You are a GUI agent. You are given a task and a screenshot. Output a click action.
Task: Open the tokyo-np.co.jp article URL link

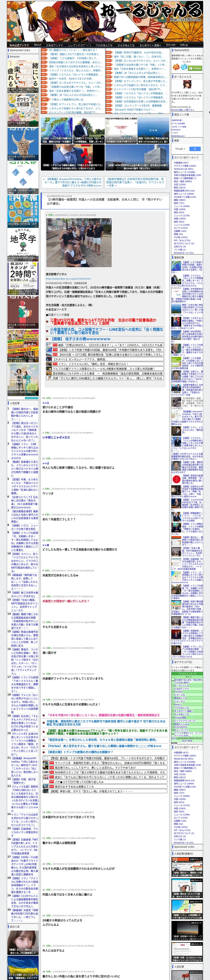click(68, 279)
